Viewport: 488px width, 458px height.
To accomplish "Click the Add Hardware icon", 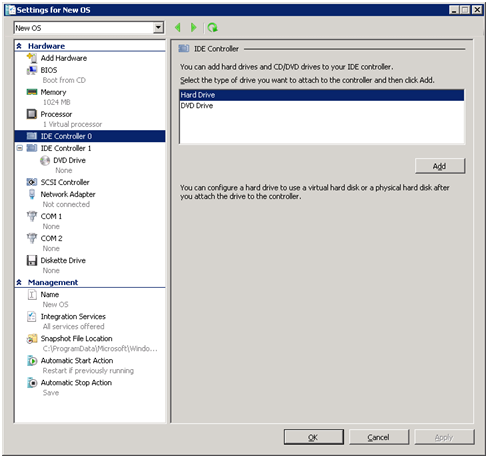I will (32, 58).
